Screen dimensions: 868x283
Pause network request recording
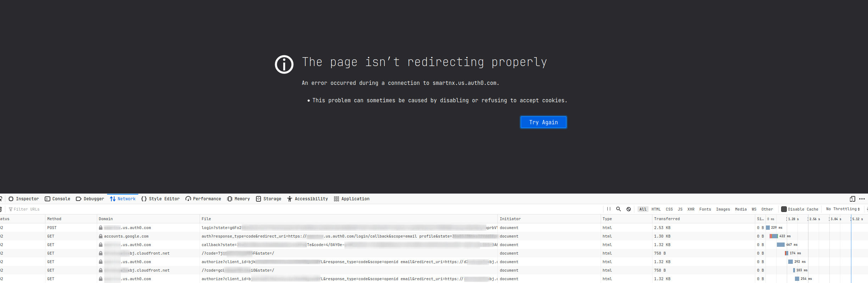click(609, 209)
